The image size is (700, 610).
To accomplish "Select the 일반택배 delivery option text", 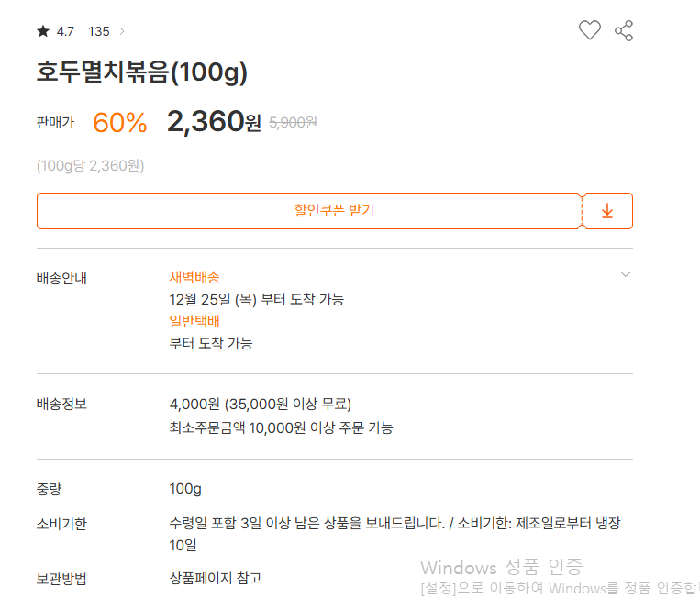I will click(194, 321).
